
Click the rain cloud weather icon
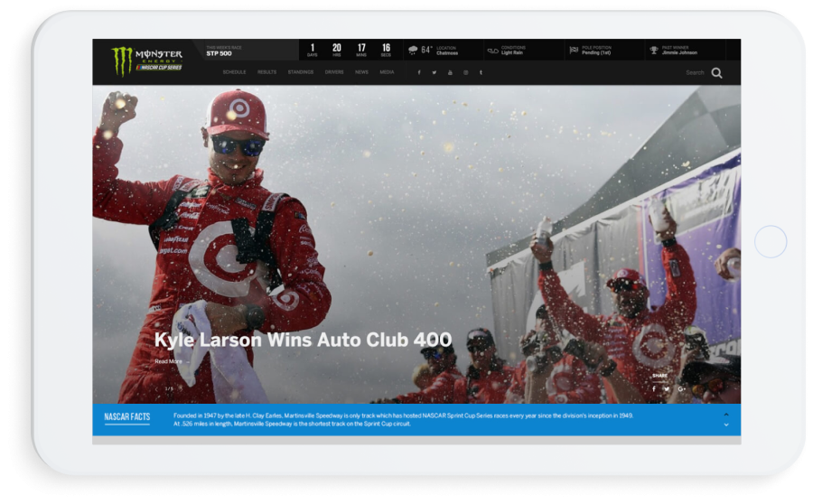coord(413,51)
